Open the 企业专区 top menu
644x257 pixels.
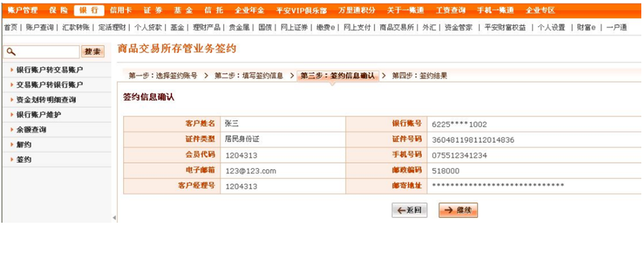(540, 10)
